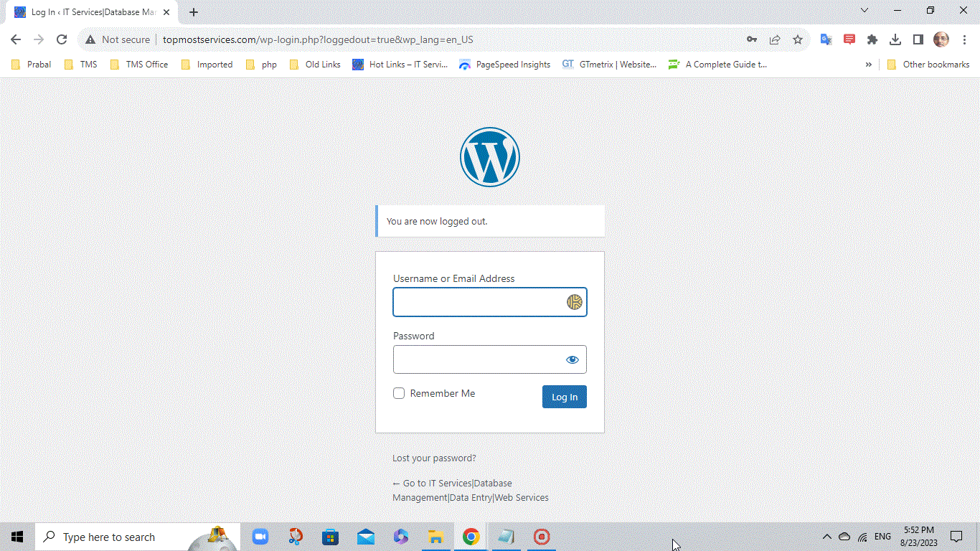Open the tab search dropdown arrow

click(x=864, y=11)
